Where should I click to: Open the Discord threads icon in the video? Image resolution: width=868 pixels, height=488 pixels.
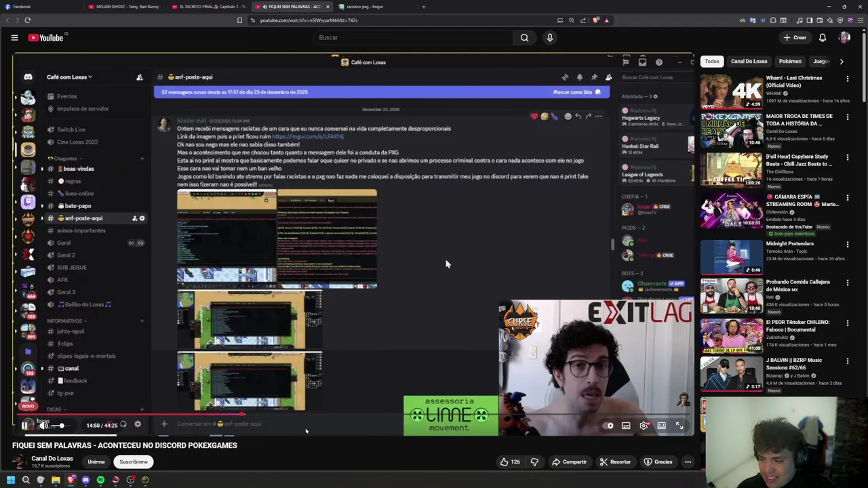565,77
